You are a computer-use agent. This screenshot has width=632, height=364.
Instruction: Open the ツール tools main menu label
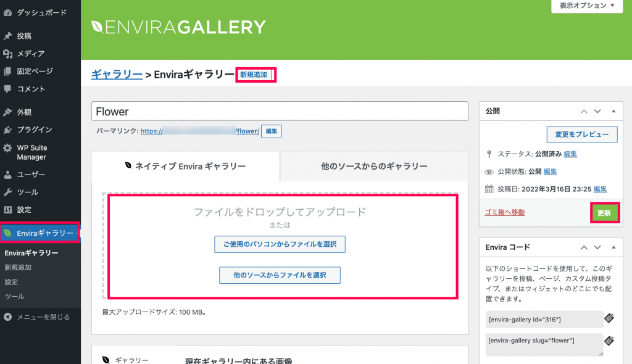coord(27,192)
